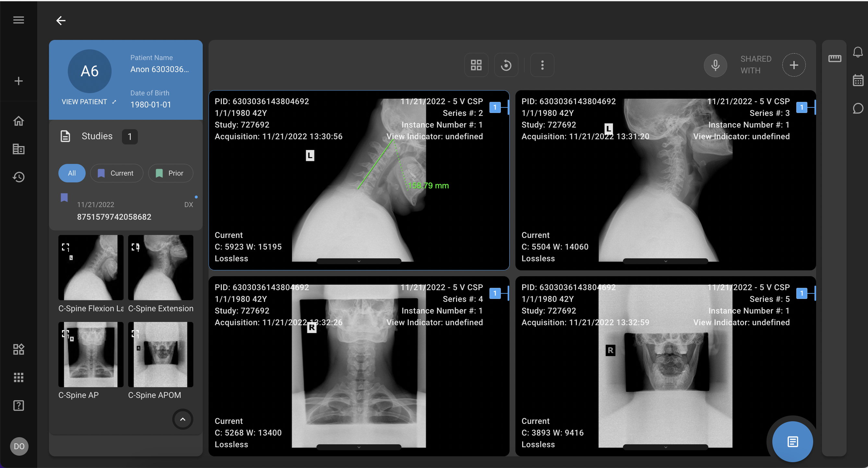
Task: Open the blue report button at the bottom right
Action: (792, 441)
